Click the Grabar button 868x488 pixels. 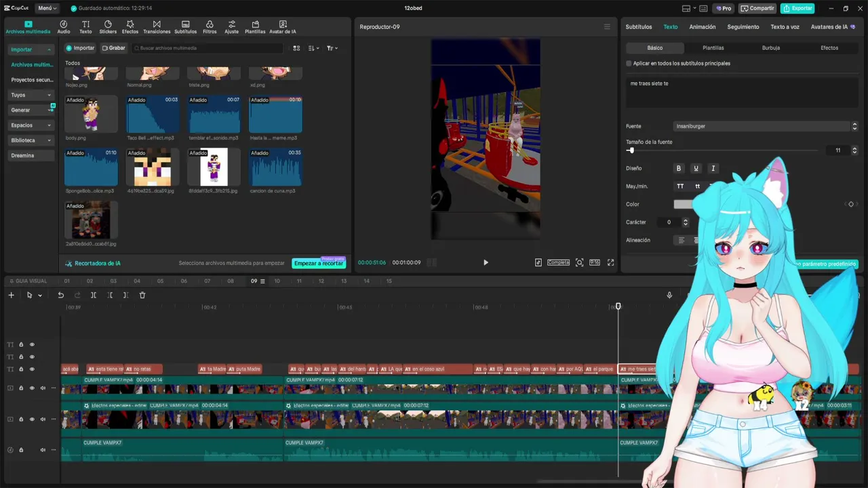click(113, 48)
